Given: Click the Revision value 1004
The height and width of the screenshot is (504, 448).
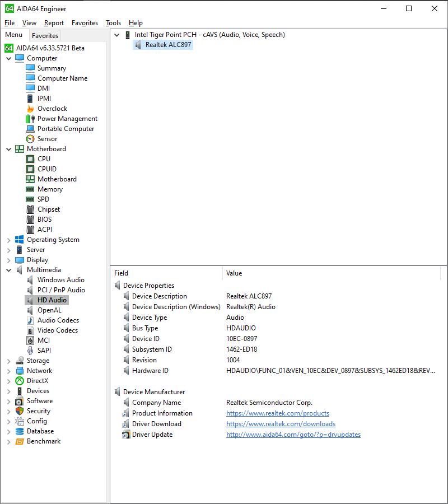Looking at the screenshot, I should click(233, 360).
